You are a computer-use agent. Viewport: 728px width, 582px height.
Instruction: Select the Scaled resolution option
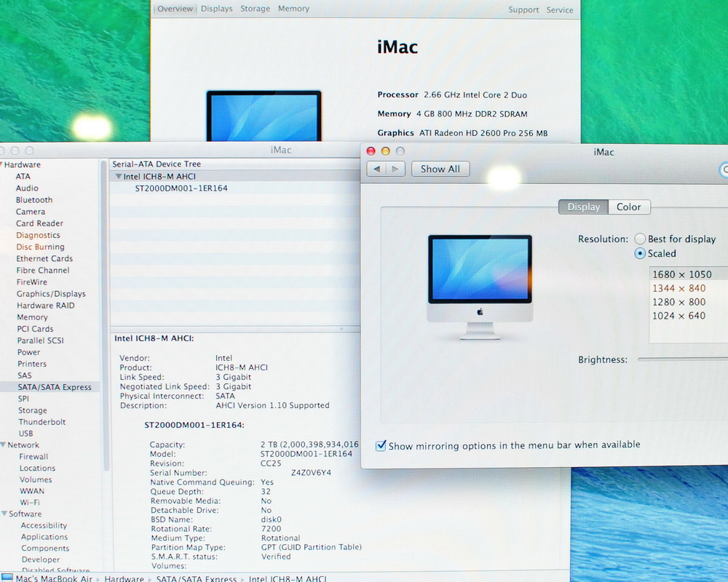pos(640,253)
